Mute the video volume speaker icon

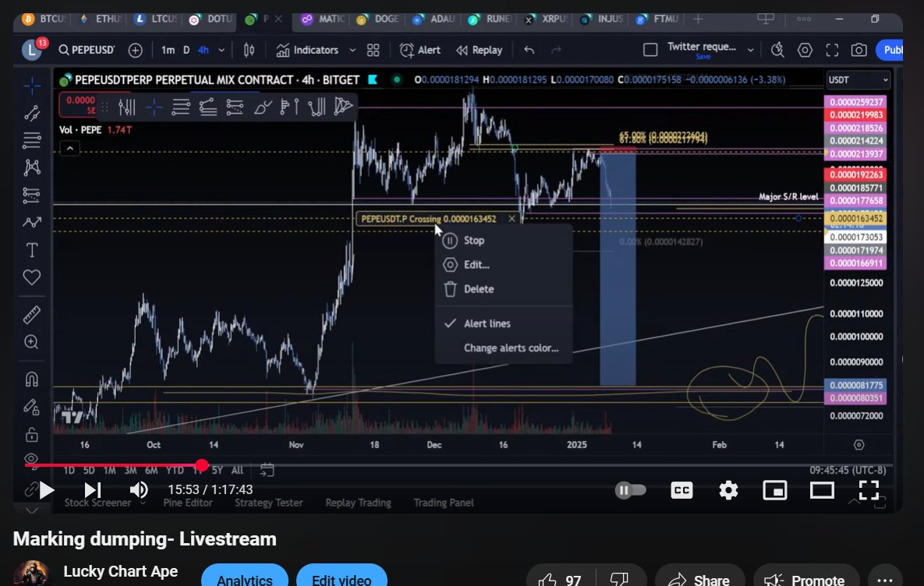[x=139, y=490]
